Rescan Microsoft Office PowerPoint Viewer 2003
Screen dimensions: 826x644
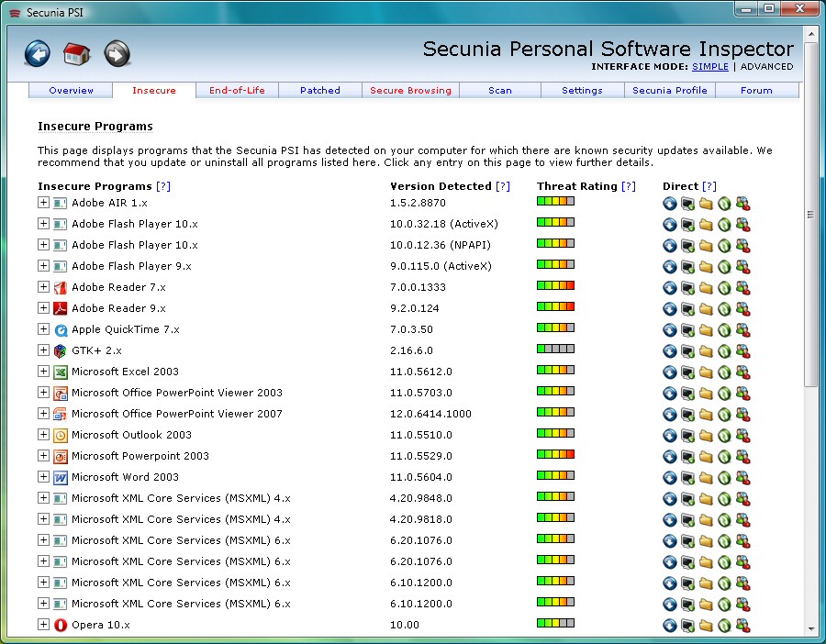(x=724, y=393)
